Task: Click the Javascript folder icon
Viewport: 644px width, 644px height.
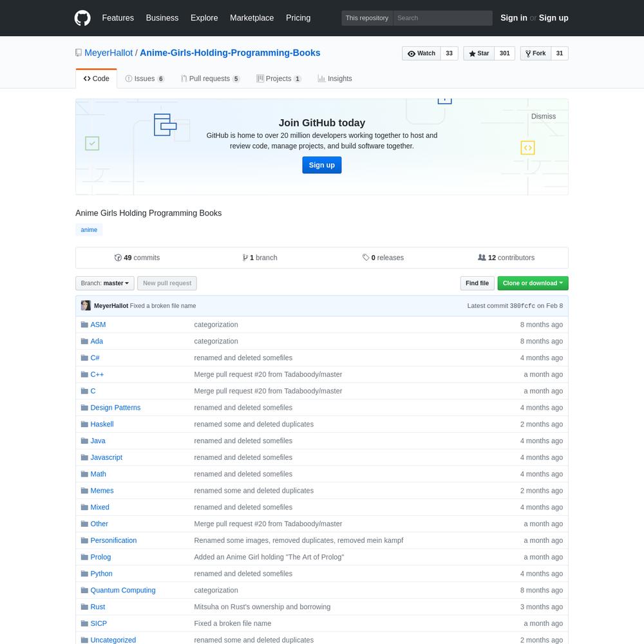Action: [x=84, y=457]
